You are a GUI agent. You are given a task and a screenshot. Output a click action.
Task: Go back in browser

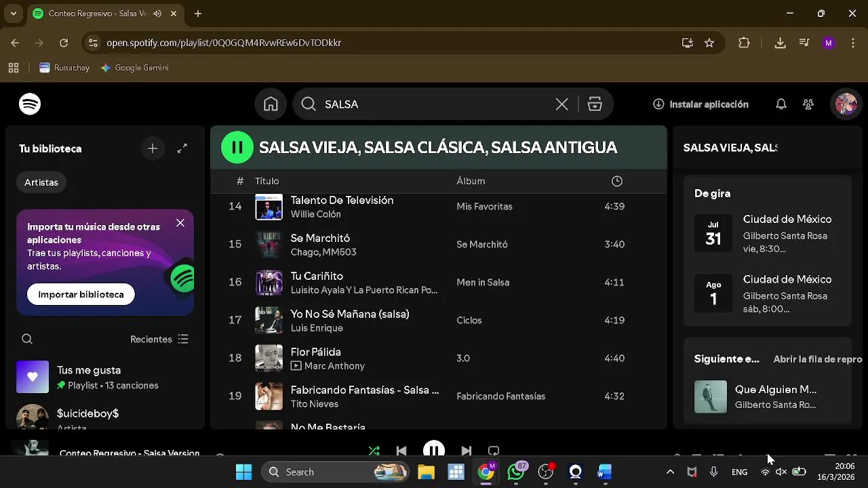(15, 43)
